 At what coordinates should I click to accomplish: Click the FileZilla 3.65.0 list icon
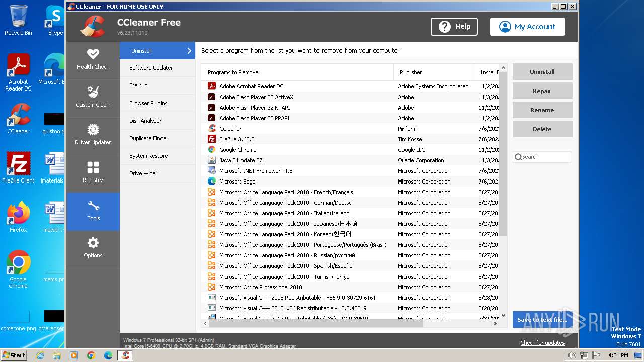pos(212,139)
